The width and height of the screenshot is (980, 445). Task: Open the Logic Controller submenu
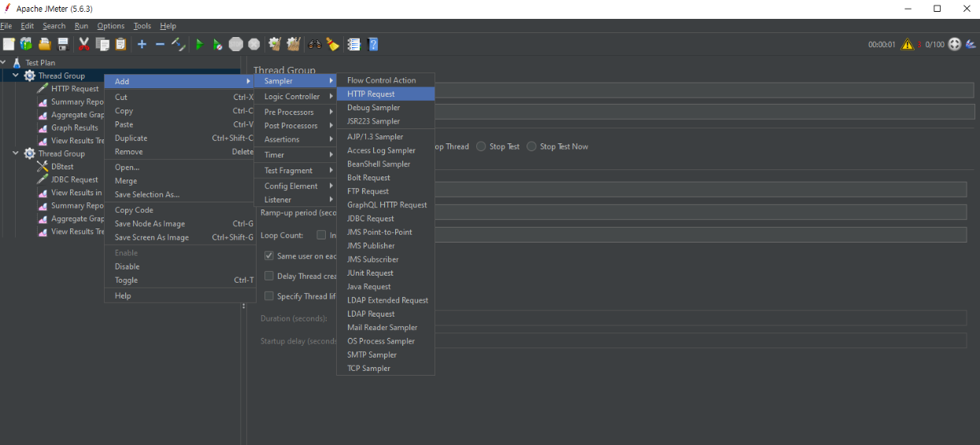[x=296, y=96]
